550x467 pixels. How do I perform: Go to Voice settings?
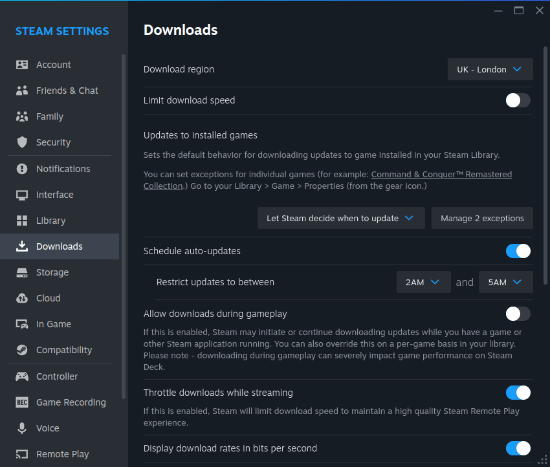coord(60,428)
